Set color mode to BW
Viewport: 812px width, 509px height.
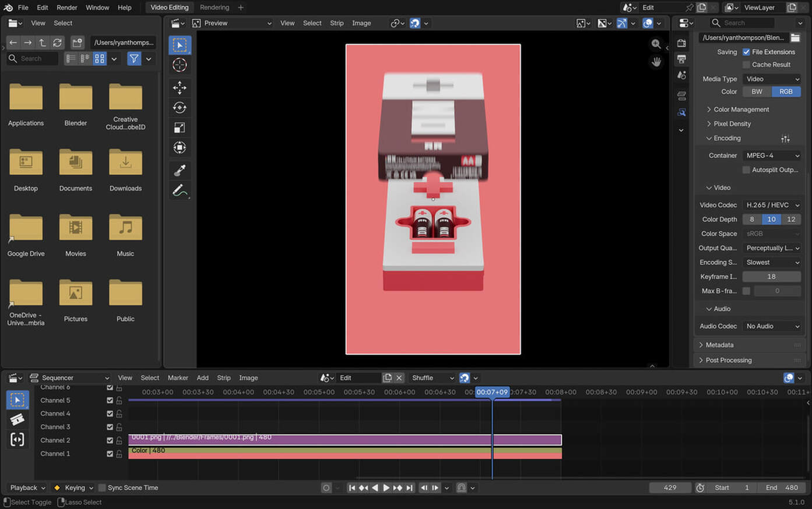(x=757, y=91)
